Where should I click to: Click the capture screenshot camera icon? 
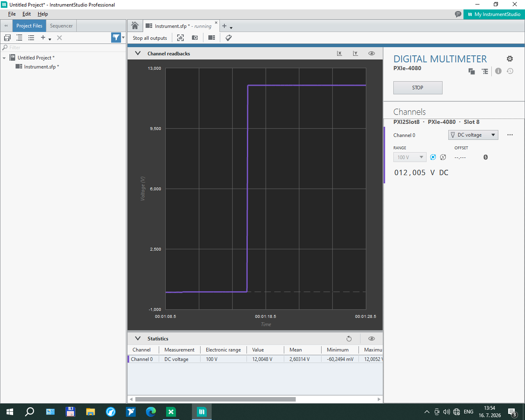coord(195,38)
